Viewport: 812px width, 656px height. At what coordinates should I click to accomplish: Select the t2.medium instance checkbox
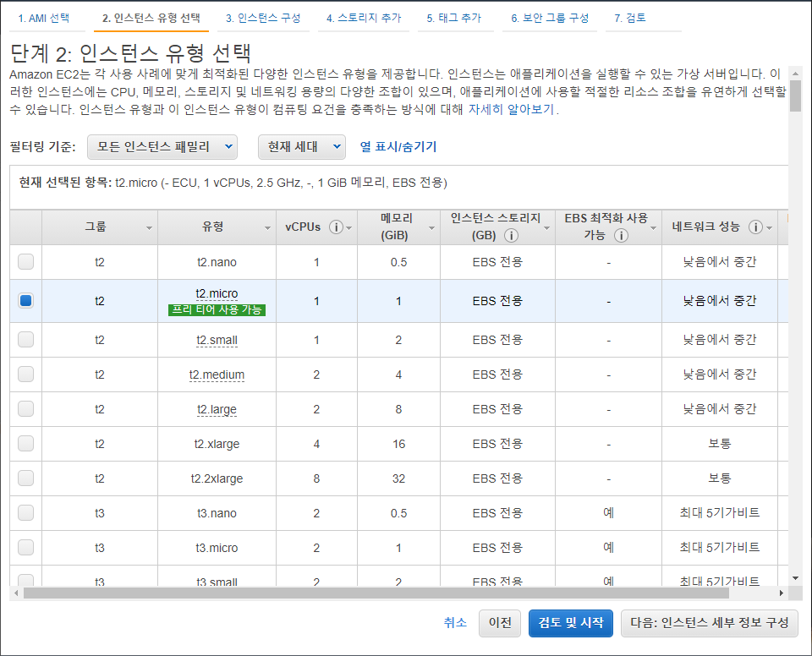tap(26, 374)
